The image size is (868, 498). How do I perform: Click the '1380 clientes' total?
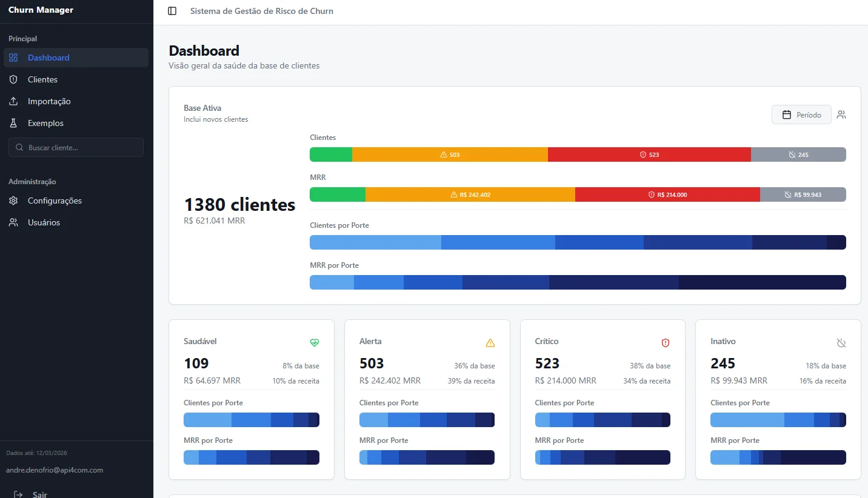point(239,204)
